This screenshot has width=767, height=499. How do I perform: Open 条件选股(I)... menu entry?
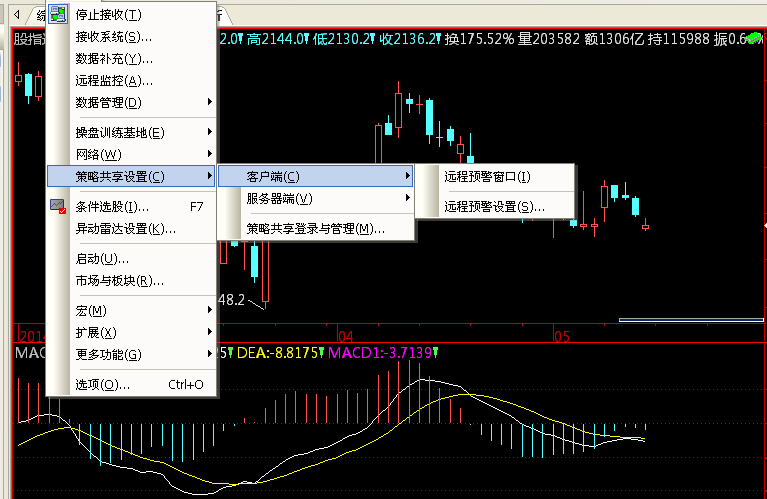click(131, 206)
